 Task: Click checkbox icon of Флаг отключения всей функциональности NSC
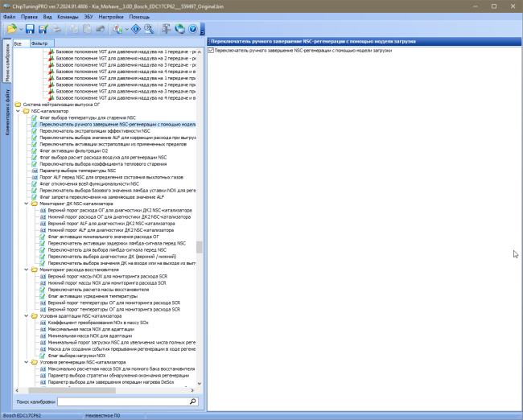coord(34,183)
